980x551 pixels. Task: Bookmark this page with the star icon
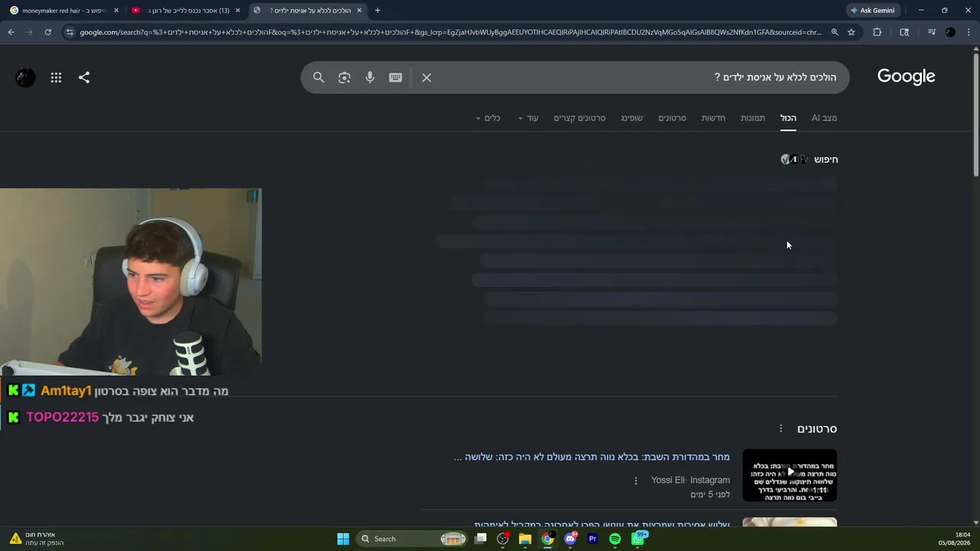[851, 32]
